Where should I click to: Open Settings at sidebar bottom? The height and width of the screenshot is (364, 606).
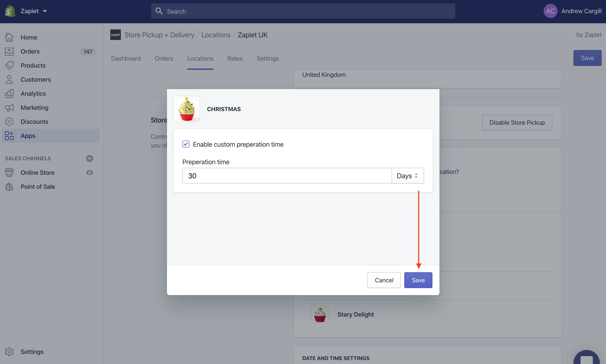tap(32, 351)
